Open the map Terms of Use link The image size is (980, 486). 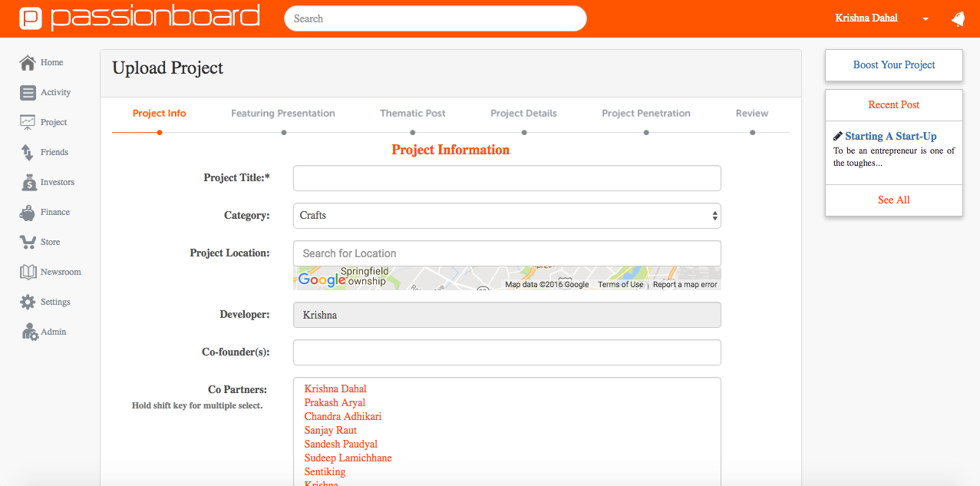(x=621, y=285)
